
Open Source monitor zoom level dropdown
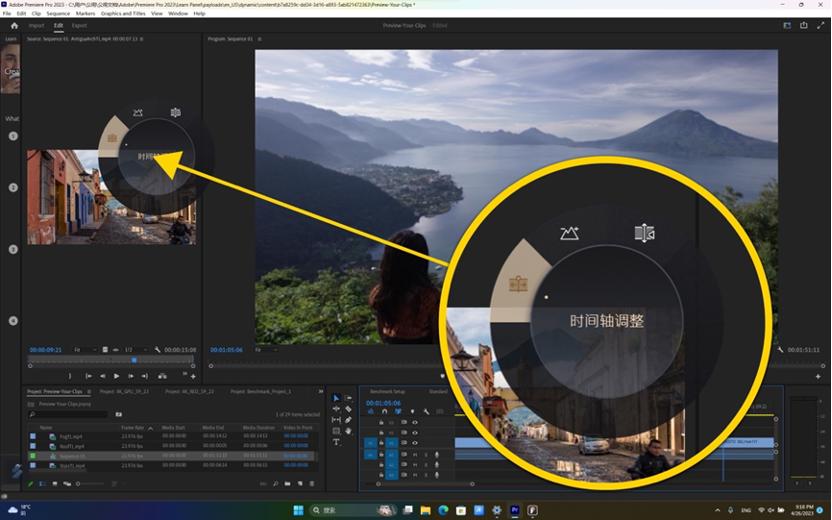[x=84, y=350]
